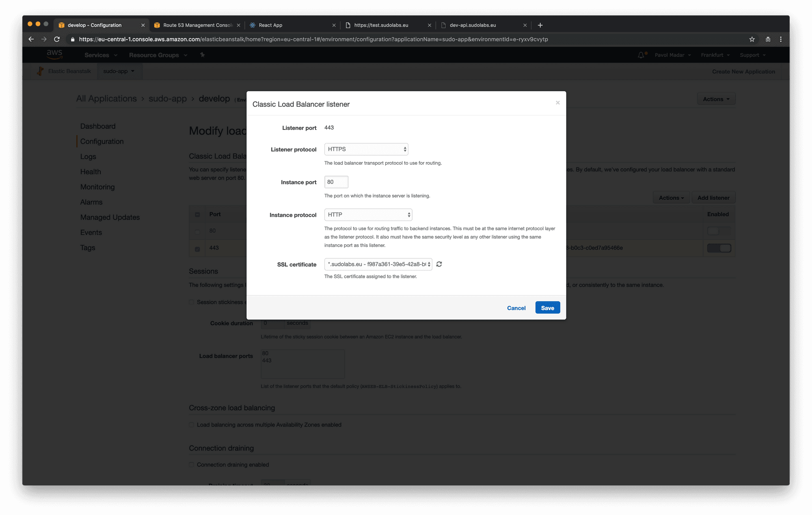The width and height of the screenshot is (812, 515).
Task: Click the All Applications breadcrumb link
Action: click(106, 99)
